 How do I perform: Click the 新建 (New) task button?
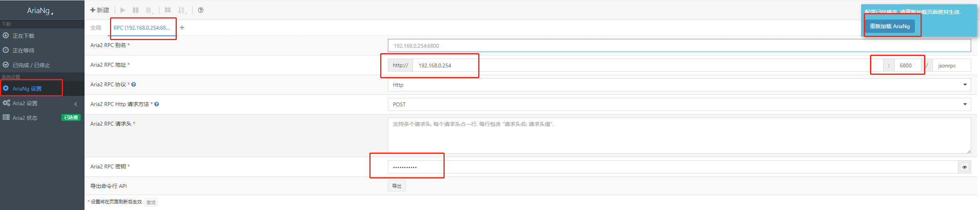tap(100, 10)
